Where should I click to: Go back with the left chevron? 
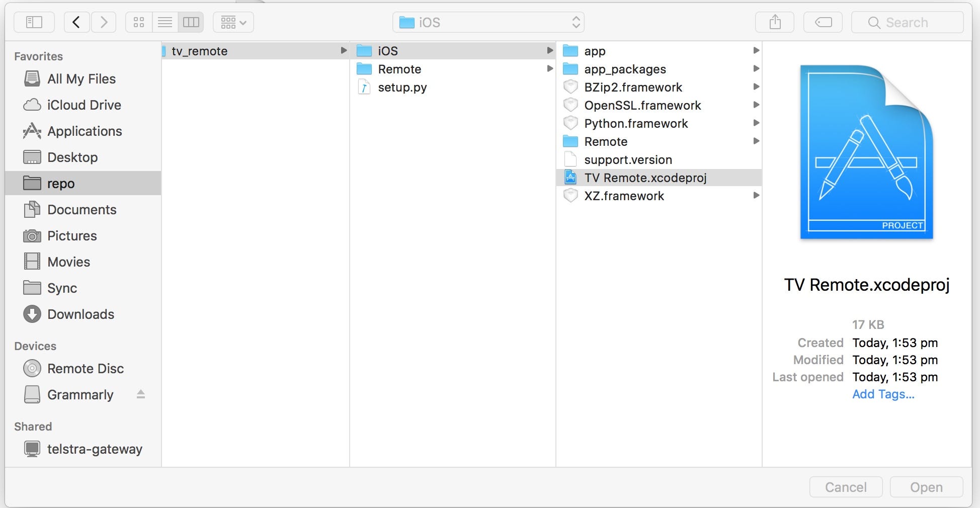76,22
